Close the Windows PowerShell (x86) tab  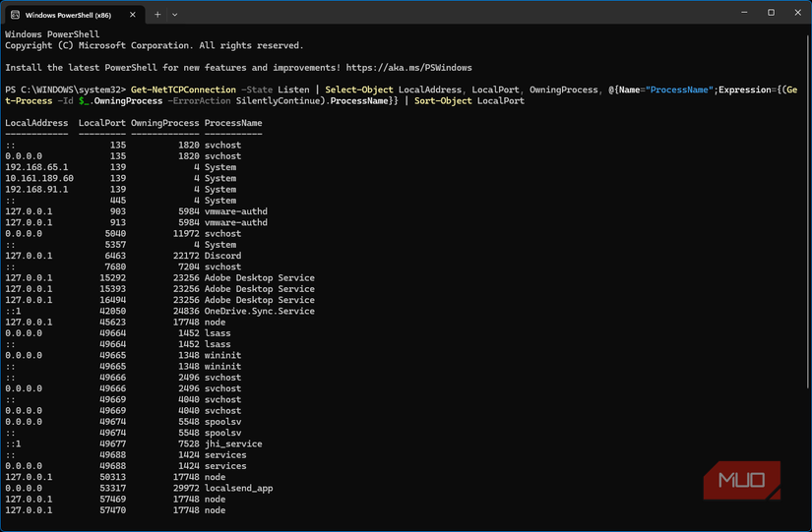pos(133,15)
